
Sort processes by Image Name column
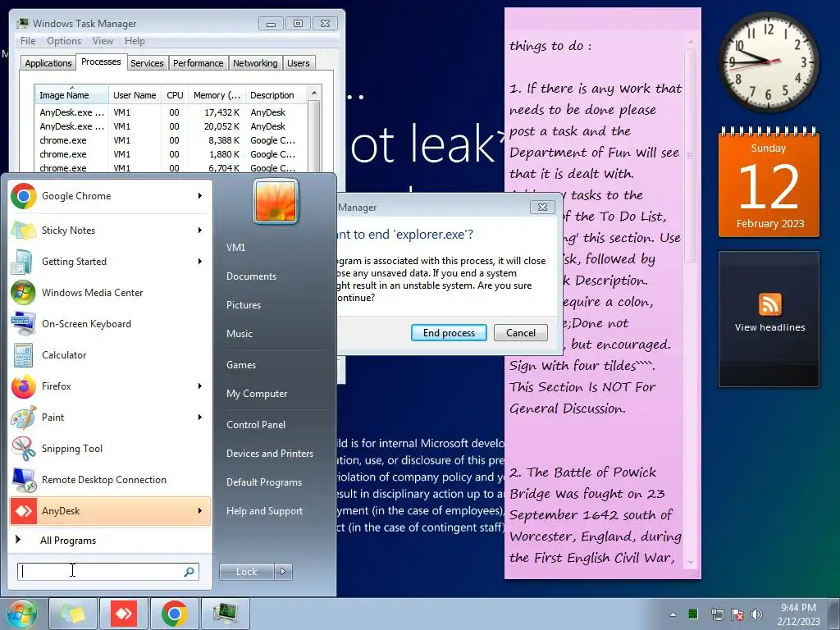(71, 95)
